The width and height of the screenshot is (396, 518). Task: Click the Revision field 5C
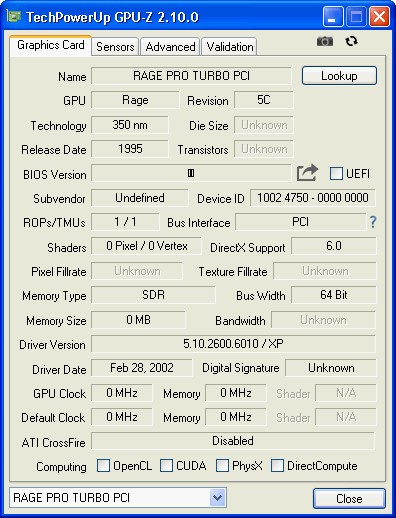click(x=264, y=100)
